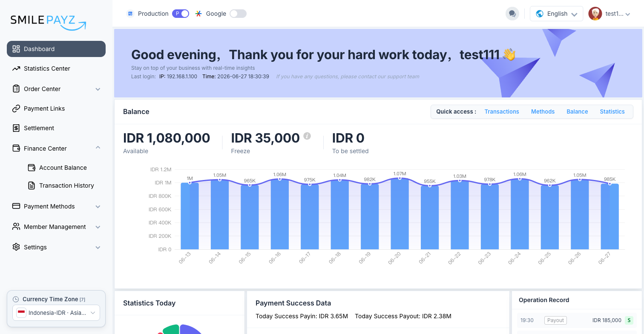Click the Freeze balance info icon
The image size is (644, 334).
pyautogui.click(x=307, y=136)
